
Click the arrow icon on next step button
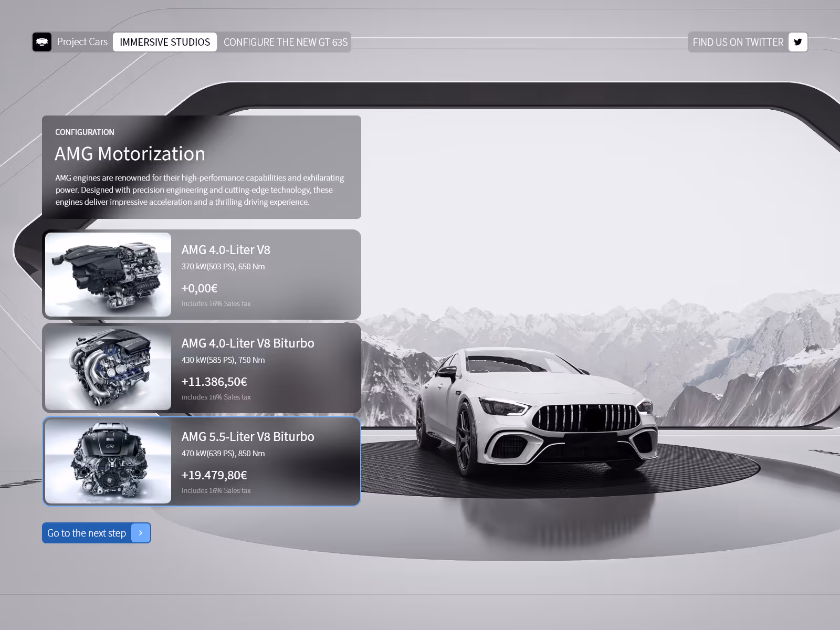click(x=141, y=533)
